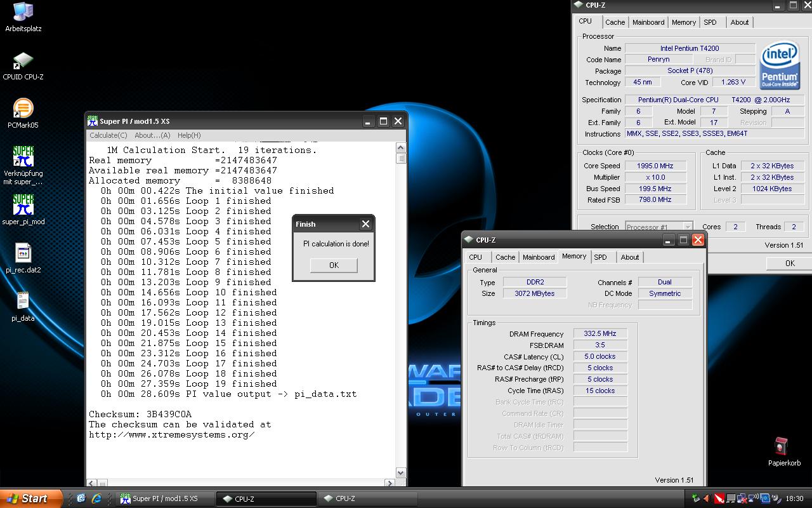Viewport: 812px width, 508px height.
Task: Click the Intel Pentium Dual-Core logo
Action: tap(780, 65)
